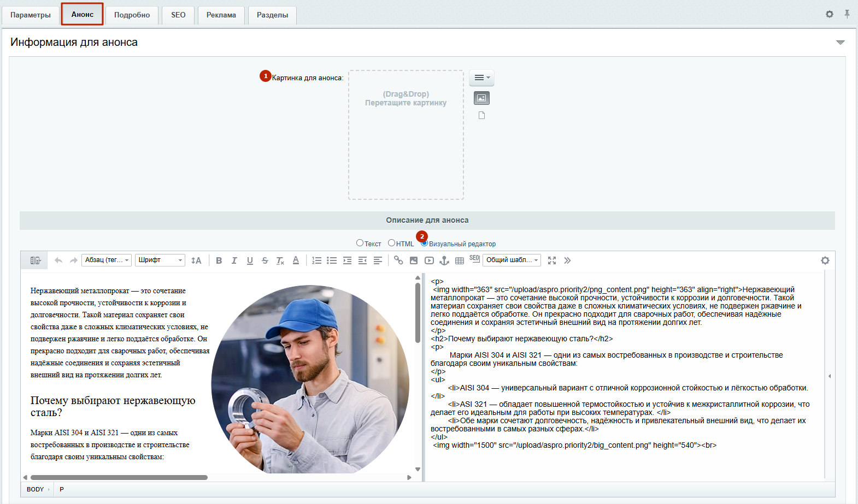Toggle bold formatting in editor toolbar

coord(219,260)
